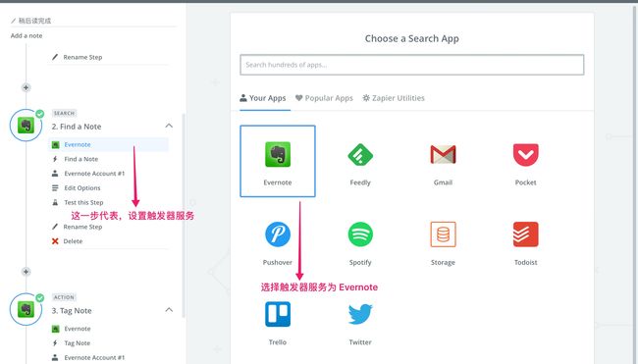The height and width of the screenshot is (364, 638).
Task: Select the Spotify app icon
Action: pos(360,234)
